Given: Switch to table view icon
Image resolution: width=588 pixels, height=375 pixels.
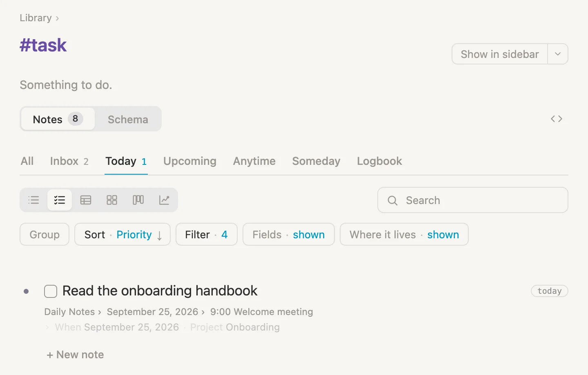Looking at the screenshot, I should pyautogui.click(x=86, y=200).
